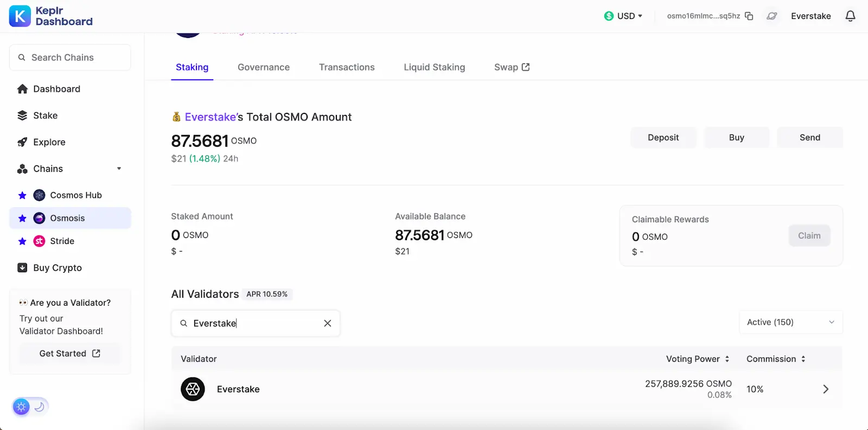Click the magnifier icon in validator search
Image resolution: width=868 pixels, height=430 pixels.
[184, 323]
